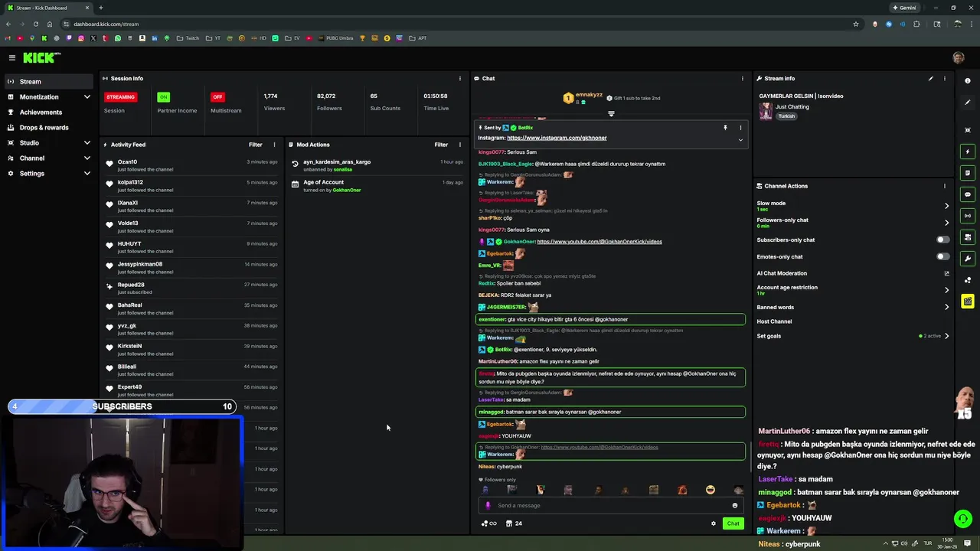Toggle Emotes-only chat switch

click(942, 256)
